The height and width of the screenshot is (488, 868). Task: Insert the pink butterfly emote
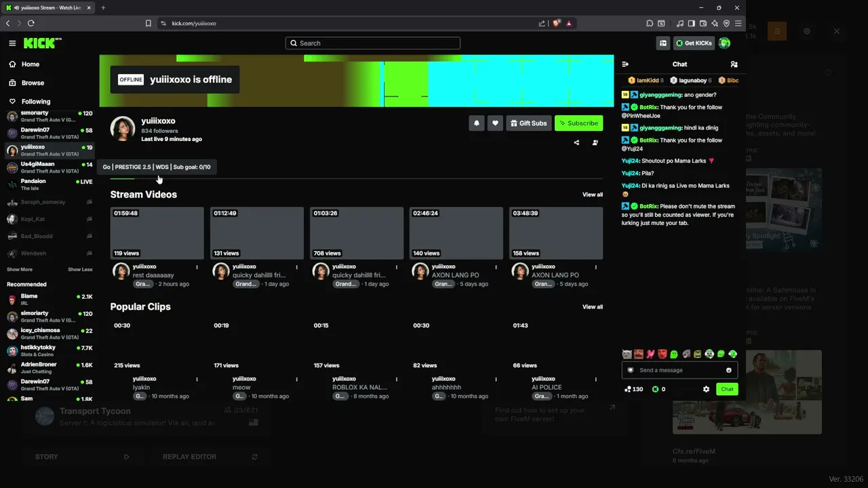tap(650, 354)
